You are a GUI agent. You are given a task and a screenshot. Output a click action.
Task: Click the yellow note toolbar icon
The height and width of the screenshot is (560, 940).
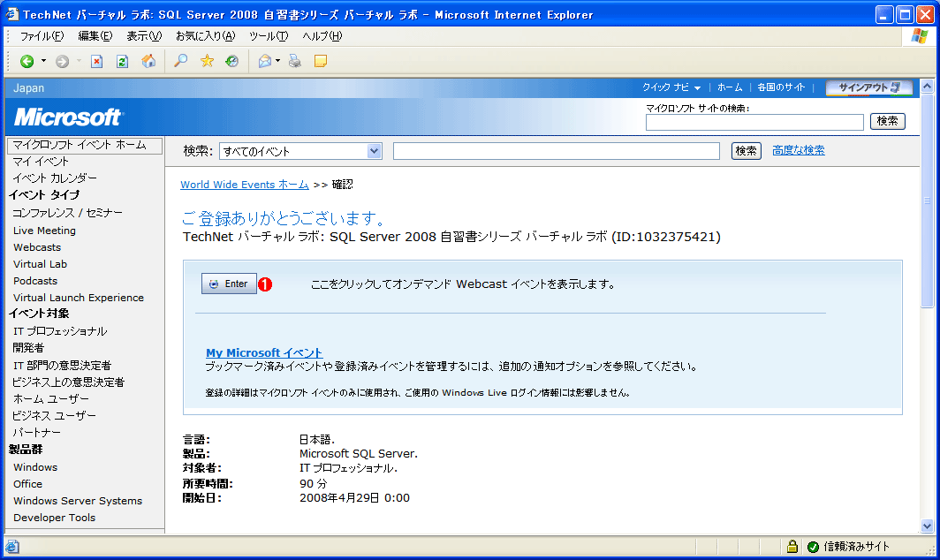pyautogui.click(x=321, y=61)
